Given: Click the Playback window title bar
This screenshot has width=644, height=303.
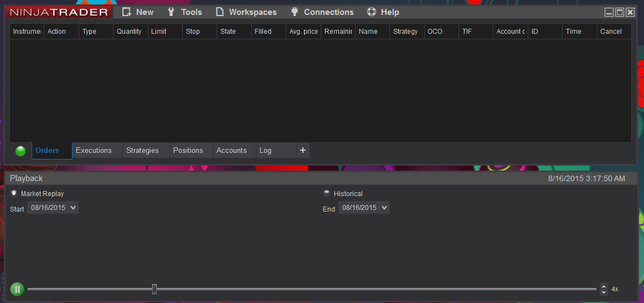Looking at the screenshot, I should pyautogui.click(x=321, y=178).
